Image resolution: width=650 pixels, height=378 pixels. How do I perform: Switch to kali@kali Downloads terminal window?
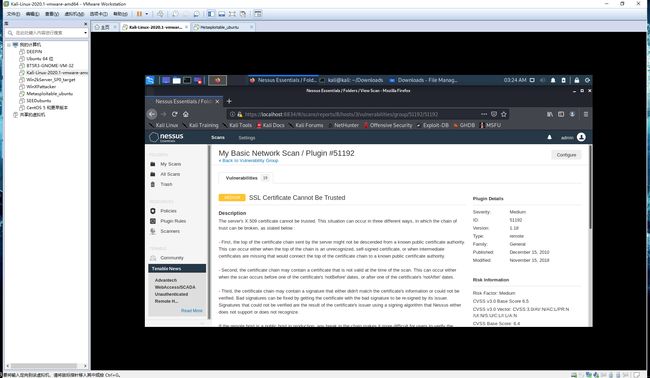coord(352,80)
